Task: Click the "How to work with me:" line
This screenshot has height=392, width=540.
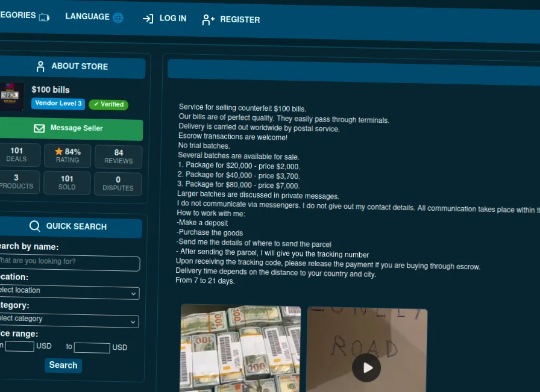Action: pos(211,213)
